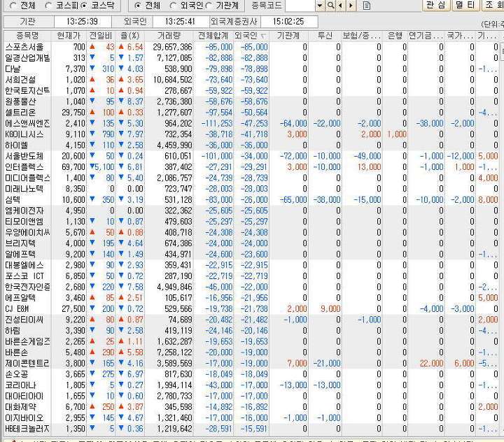Click the 13:25:39 time field for 기관
The height and width of the screenshot is (442, 504).
(83, 22)
